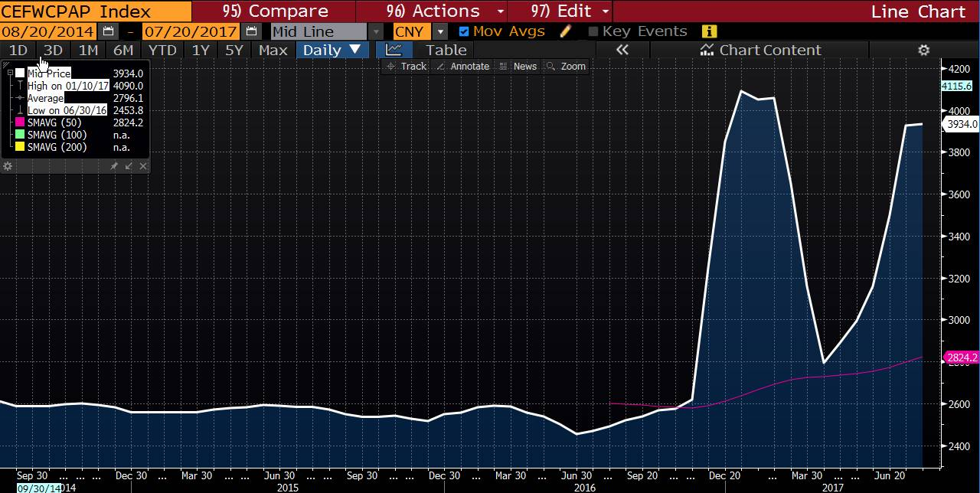Screen dimensions: 980x493
Task: Click the magenta SMAVG (50) swatch
Action: pos(20,122)
